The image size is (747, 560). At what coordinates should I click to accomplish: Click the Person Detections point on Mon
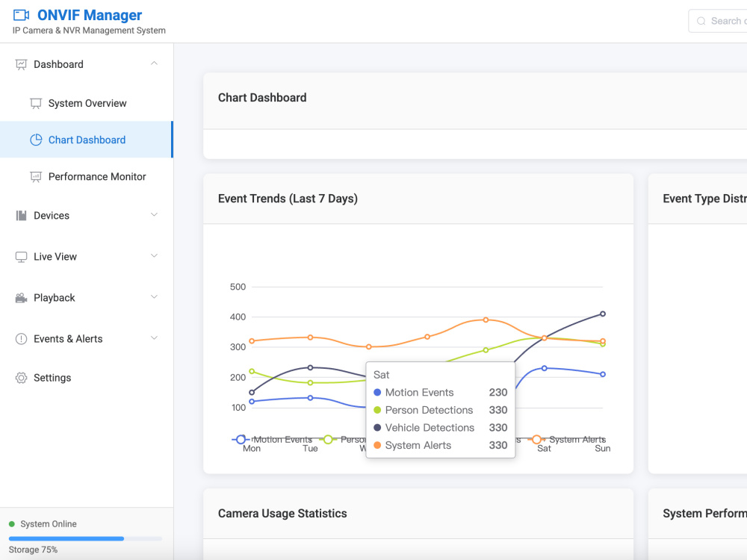pyautogui.click(x=252, y=371)
